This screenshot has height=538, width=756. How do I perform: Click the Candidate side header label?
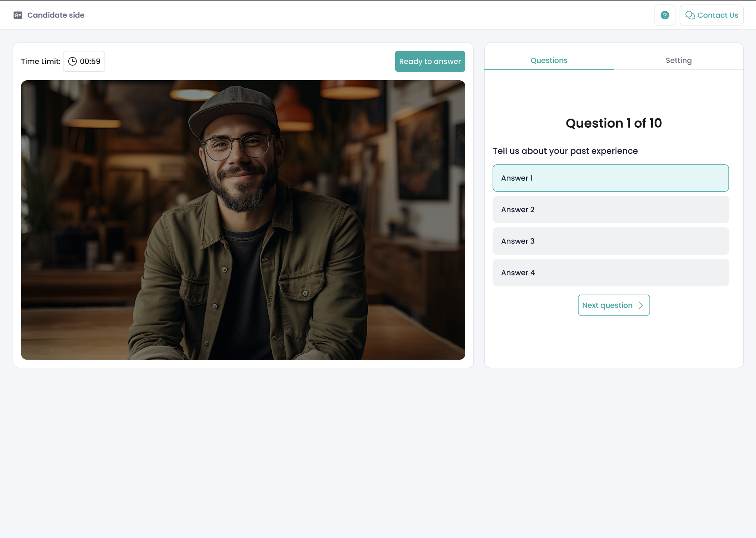pos(56,15)
